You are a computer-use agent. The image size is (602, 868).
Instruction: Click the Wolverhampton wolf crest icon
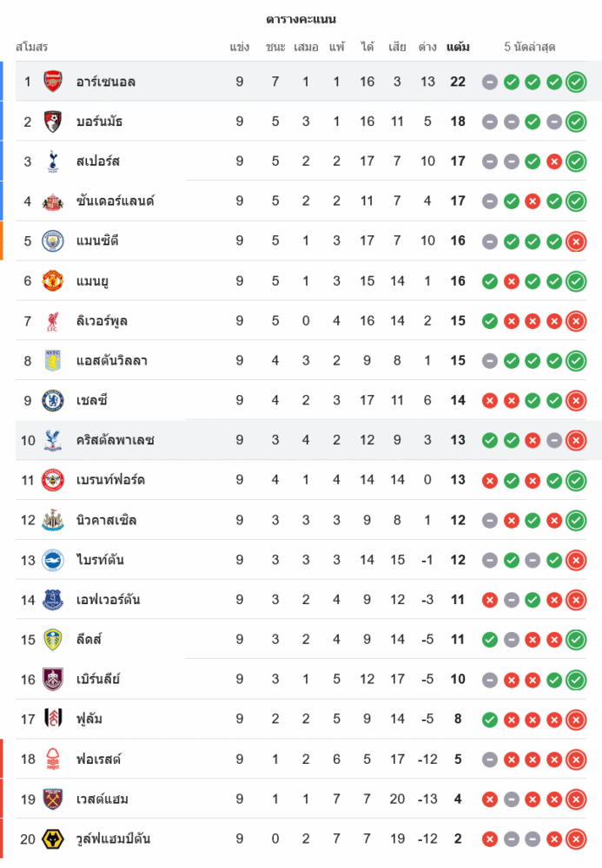tap(53, 839)
